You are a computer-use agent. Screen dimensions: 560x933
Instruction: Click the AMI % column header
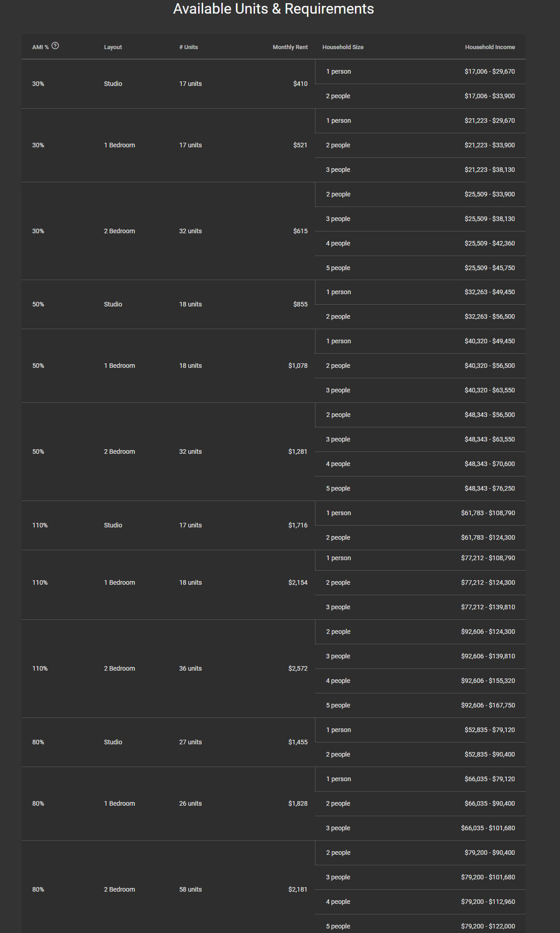point(40,47)
